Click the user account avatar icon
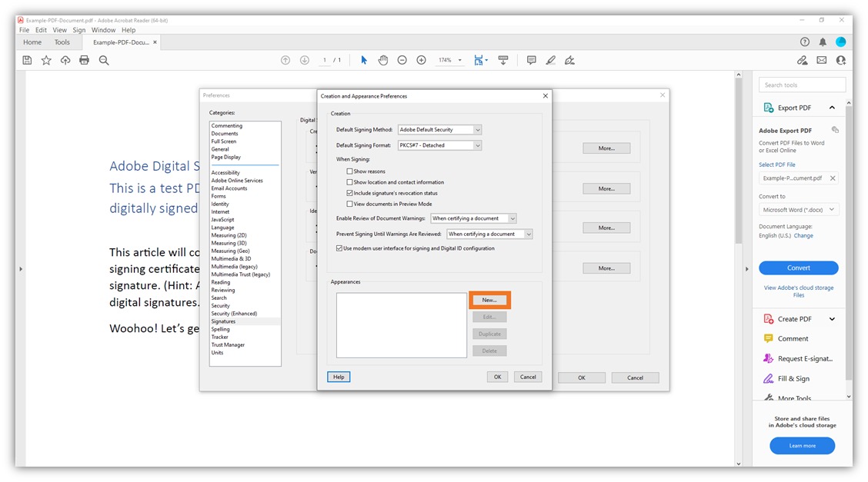 [x=841, y=42]
